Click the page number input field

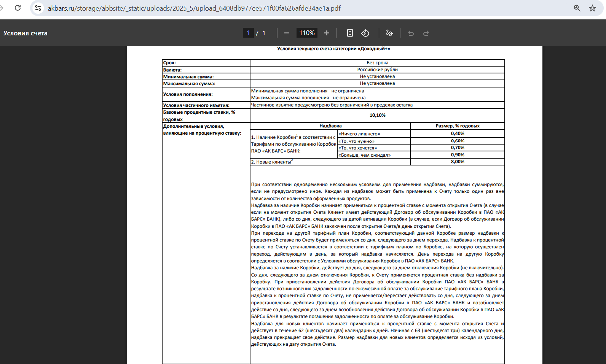[248, 33]
